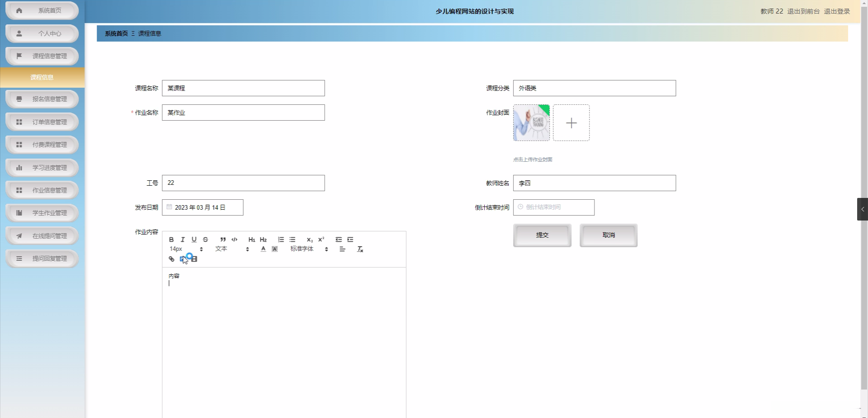Image resolution: width=868 pixels, height=418 pixels.
Task: Apply Heading 1 style
Action: tap(252, 240)
